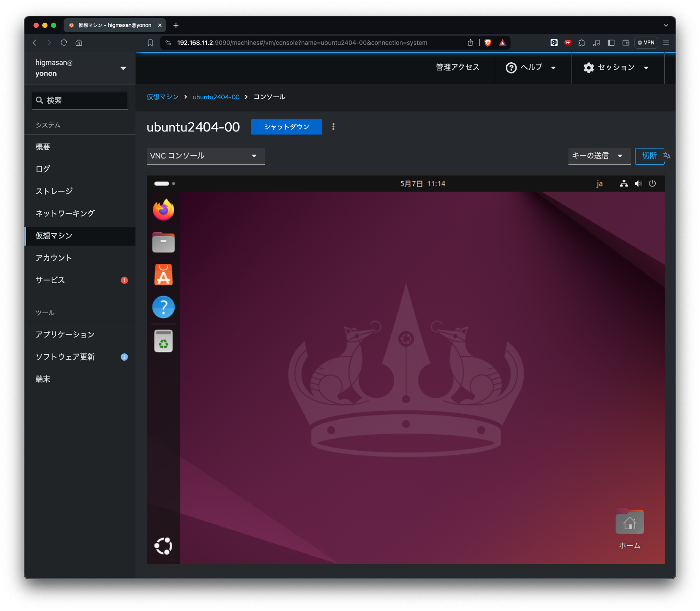700x611 pixels.
Task: Toggle the ja input source indicator
Action: [599, 183]
